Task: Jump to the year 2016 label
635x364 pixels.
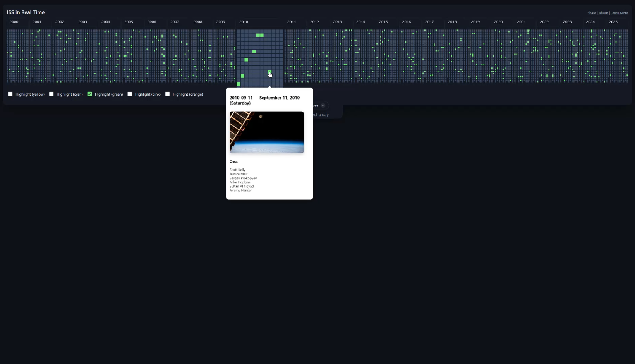Action: tap(407, 22)
